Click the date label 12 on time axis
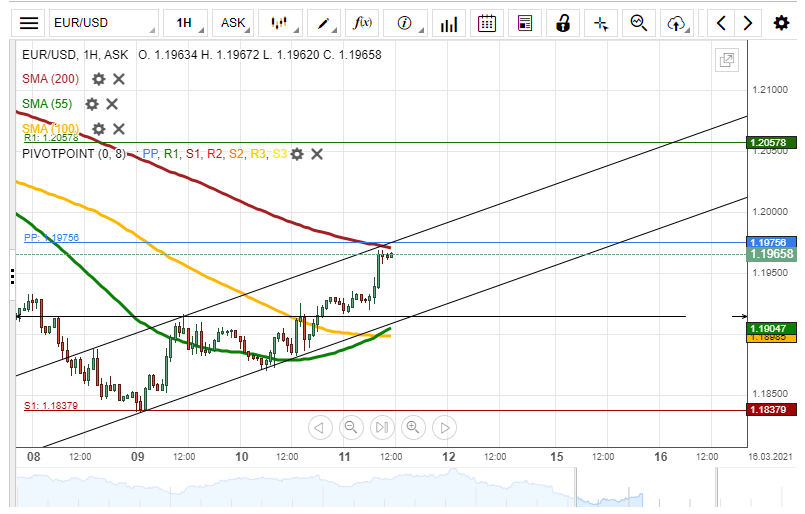The image size is (805, 514). click(449, 456)
